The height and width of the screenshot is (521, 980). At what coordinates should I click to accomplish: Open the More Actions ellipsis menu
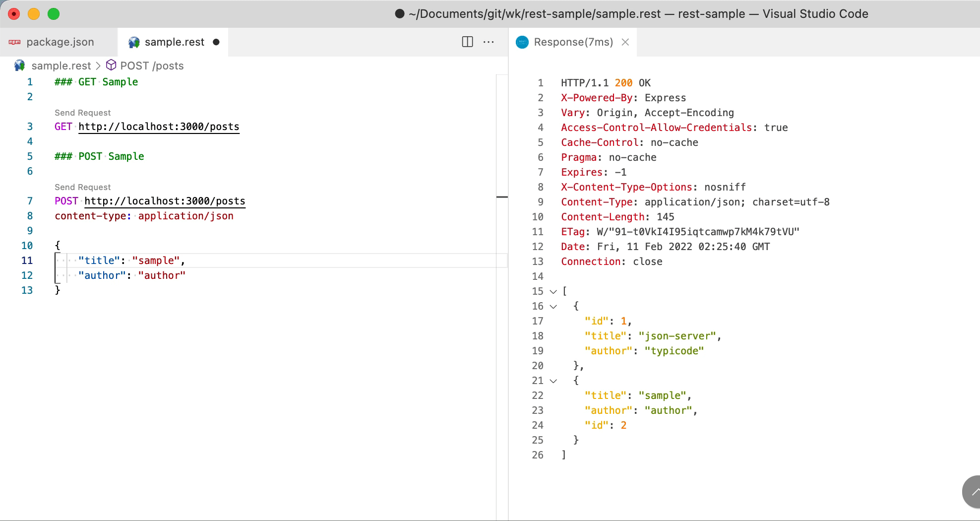tap(489, 42)
